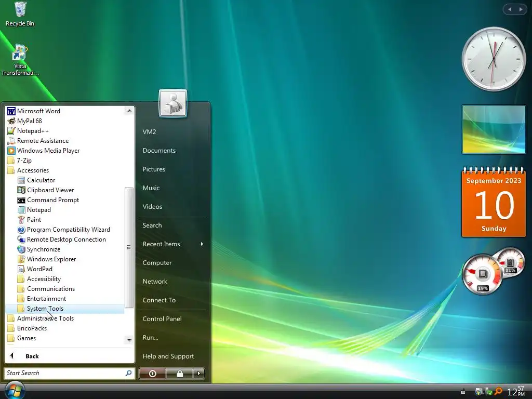Click the user account picture
This screenshot has width=532, height=399.
[172, 103]
